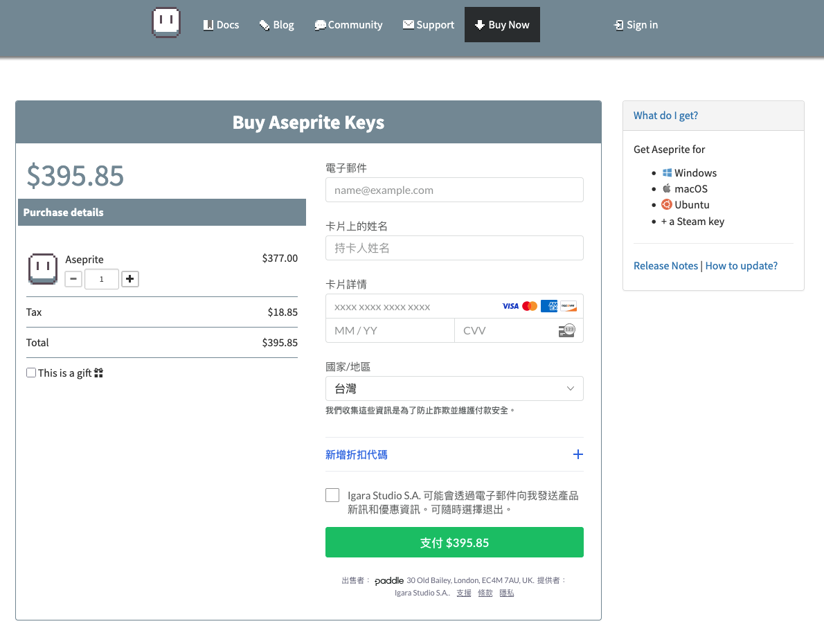Sign in to your account
The image size is (824, 644).
pyautogui.click(x=636, y=25)
